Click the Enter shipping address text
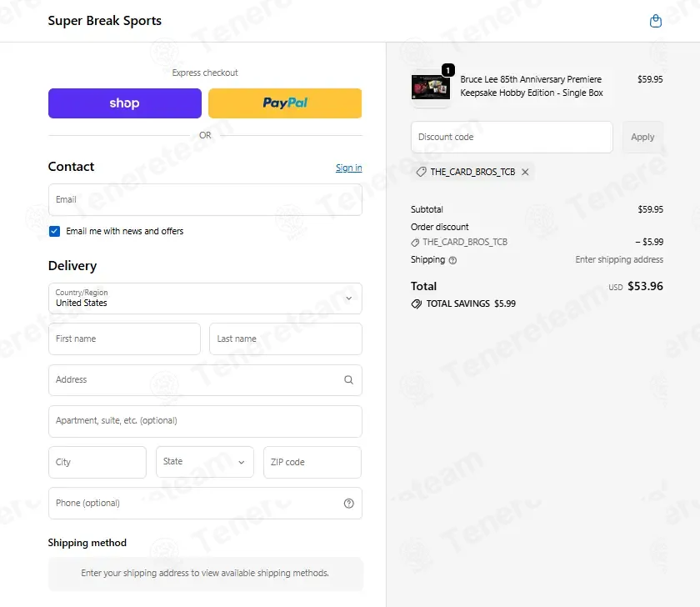The width and height of the screenshot is (700, 607). point(619,259)
